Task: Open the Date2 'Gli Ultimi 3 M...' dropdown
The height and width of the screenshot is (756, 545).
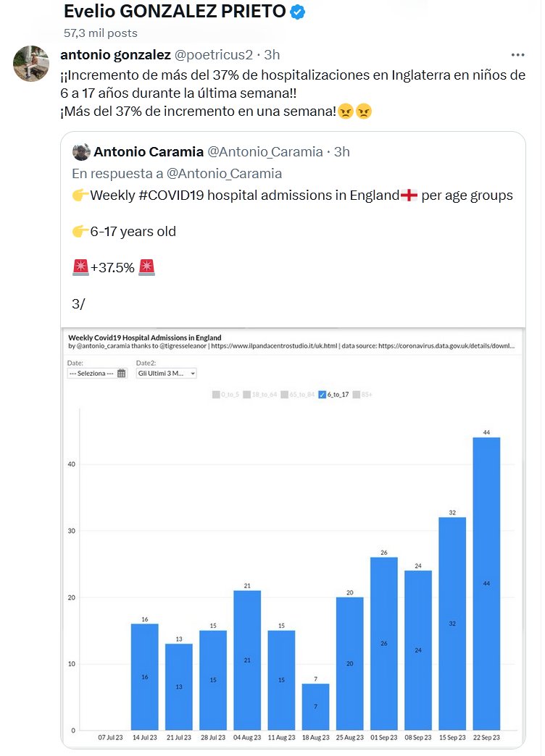Action: click(x=166, y=374)
